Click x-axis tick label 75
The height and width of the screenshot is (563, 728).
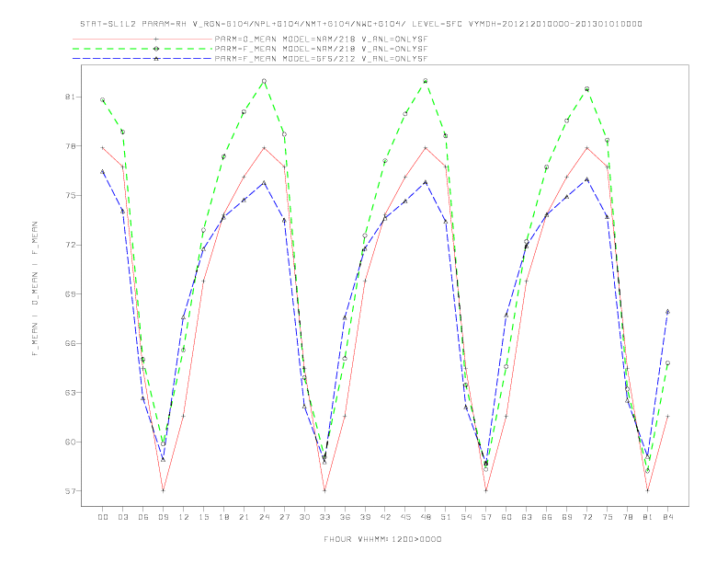608,517
